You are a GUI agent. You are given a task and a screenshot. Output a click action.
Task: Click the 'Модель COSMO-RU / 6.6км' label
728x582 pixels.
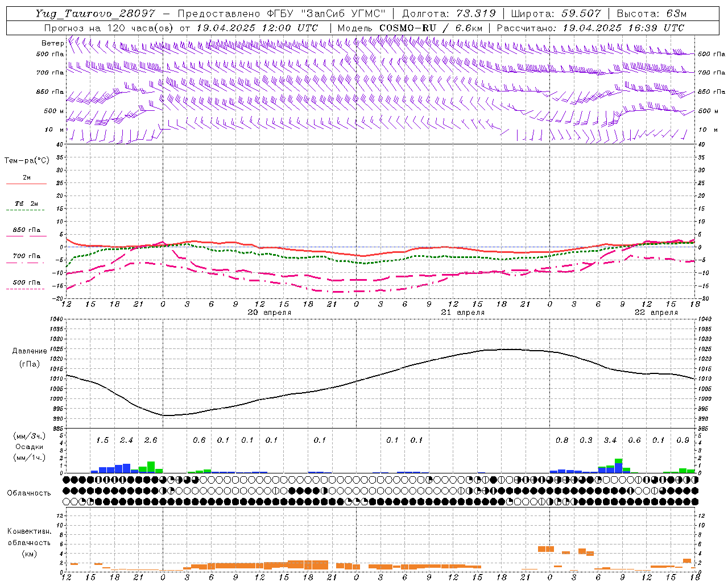(x=410, y=28)
